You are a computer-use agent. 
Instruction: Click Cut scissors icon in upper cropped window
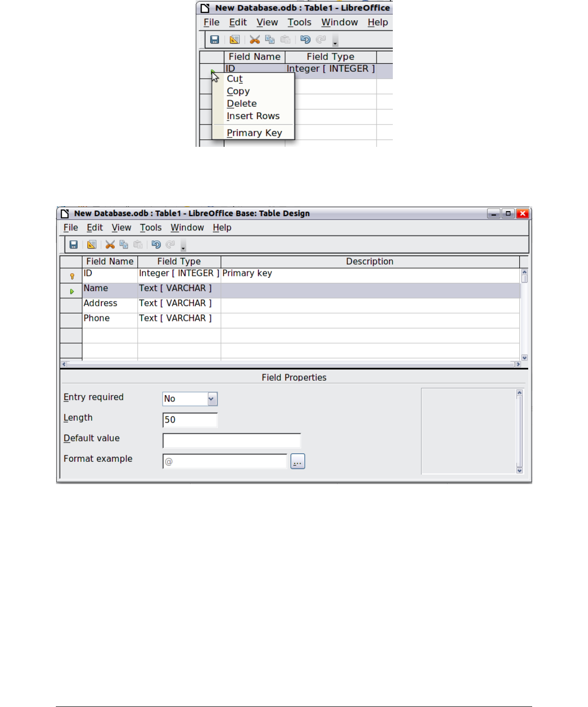255,40
